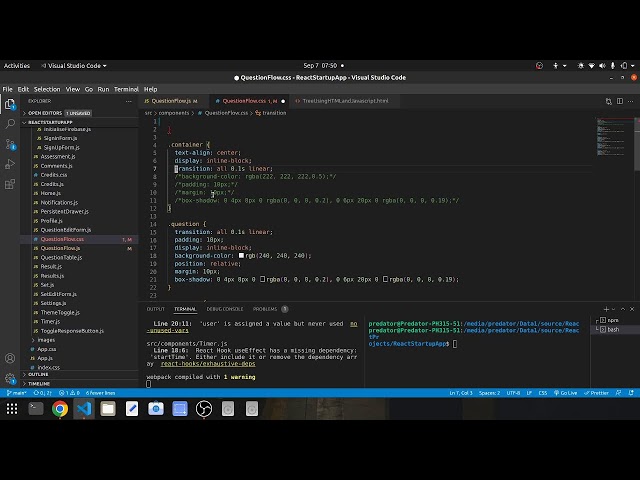The image size is (640, 480).
Task: Click the main branch indicator in status bar
Action: [16, 393]
